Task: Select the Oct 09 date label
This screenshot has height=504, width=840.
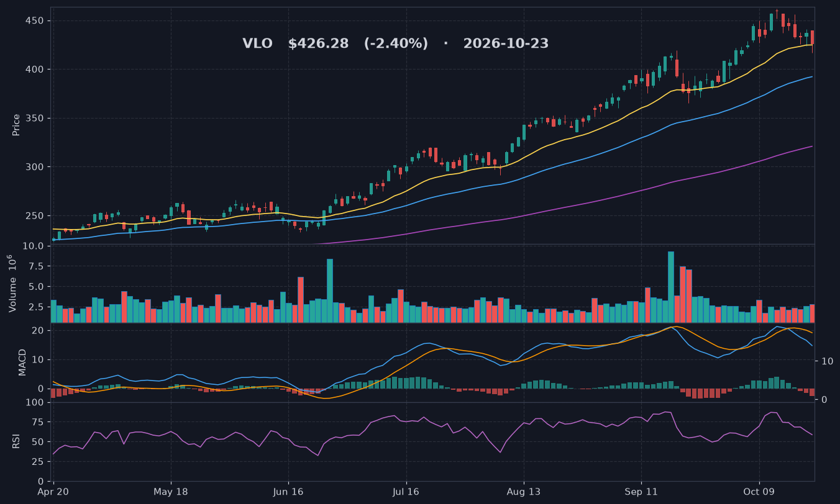Action: click(759, 491)
